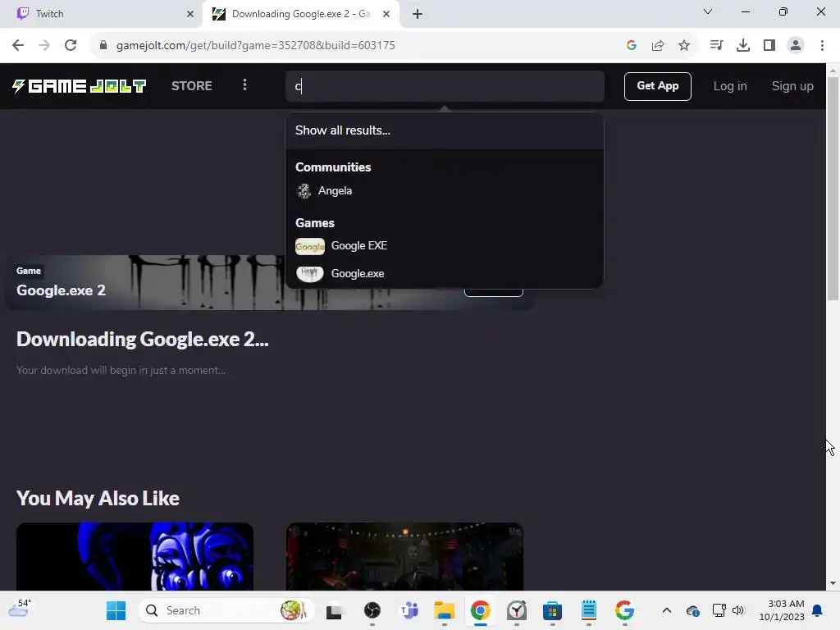
Task: Open the Angela community result
Action: pos(445,190)
